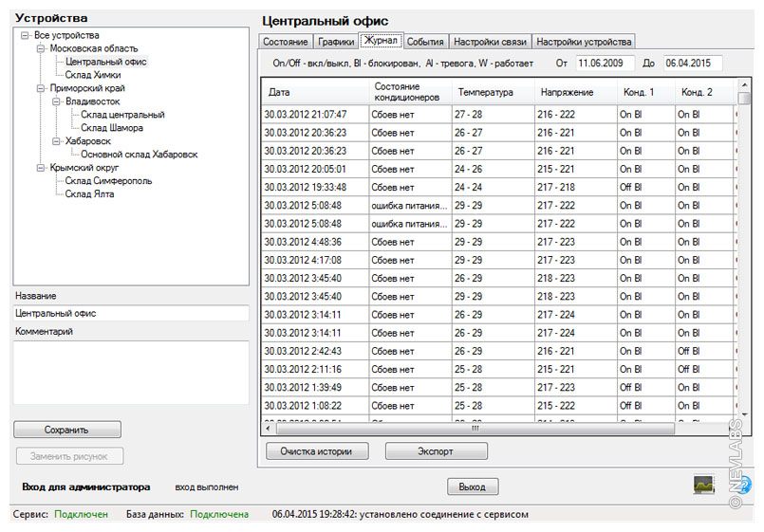Collapse the Хабаровск branch
This screenshot has height=532, width=764.
[x=57, y=141]
